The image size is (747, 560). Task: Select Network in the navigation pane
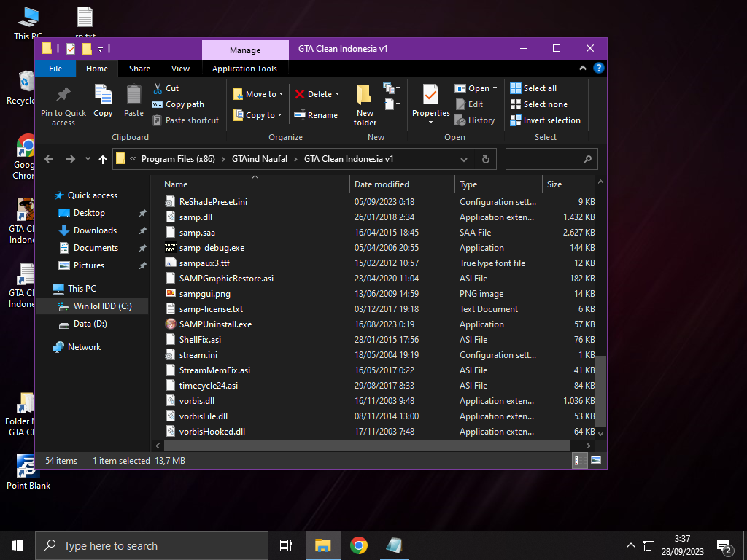pyautogui.click(x=84, y=347)
